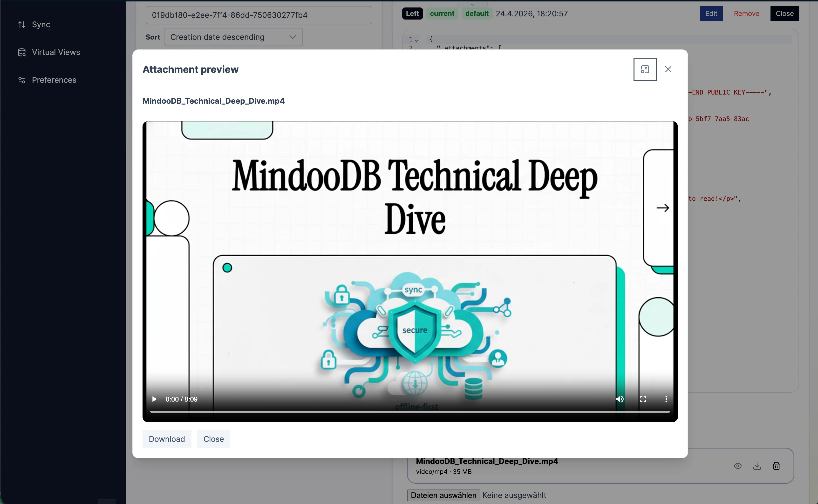Open the video's three-dot options menu
This screenshot has width=818, height=504.
[666, 399]
